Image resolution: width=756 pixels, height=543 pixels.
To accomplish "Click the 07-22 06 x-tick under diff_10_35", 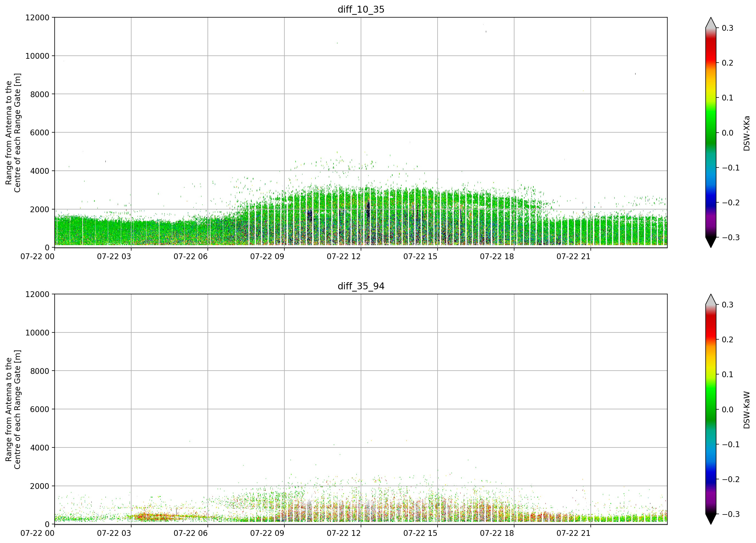I will (x=191, y=256).
